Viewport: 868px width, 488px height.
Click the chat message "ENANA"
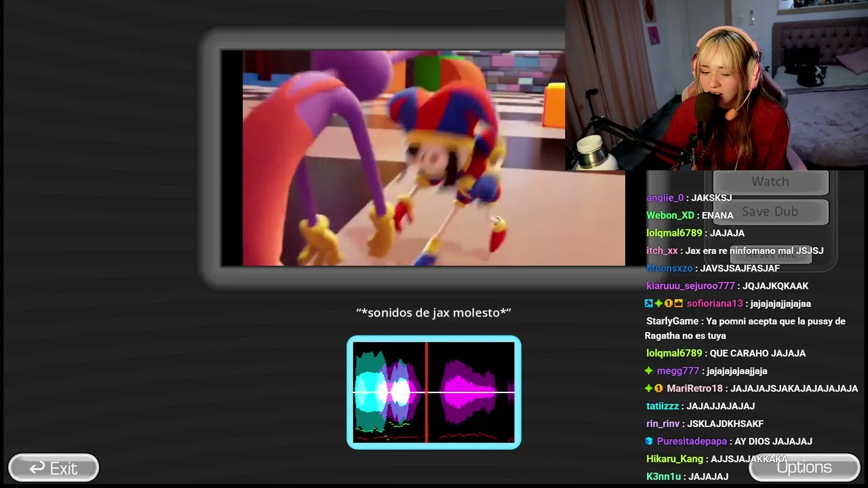(717, 216)
